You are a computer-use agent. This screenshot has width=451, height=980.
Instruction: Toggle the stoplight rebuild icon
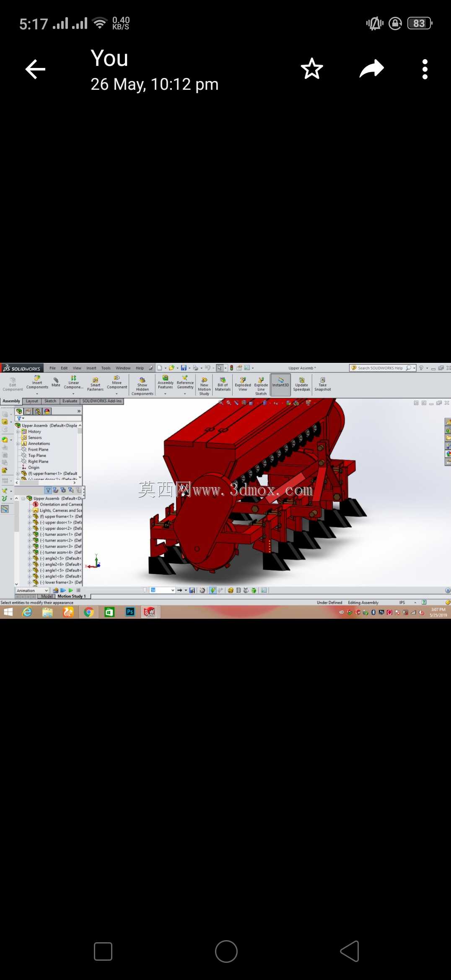tap(231, 368)
